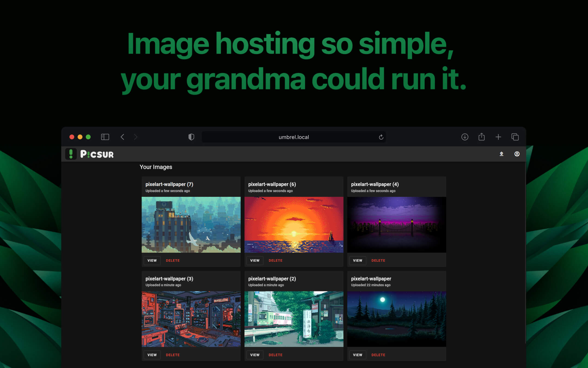
Task: View the pixelart-wallpaper (7) image
Action: [152, 261]
